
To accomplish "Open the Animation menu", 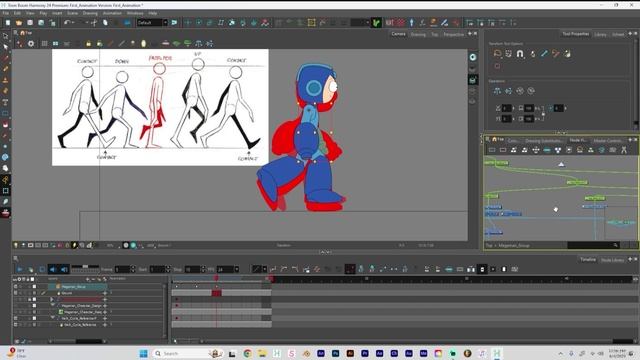I will coord(112,13).
